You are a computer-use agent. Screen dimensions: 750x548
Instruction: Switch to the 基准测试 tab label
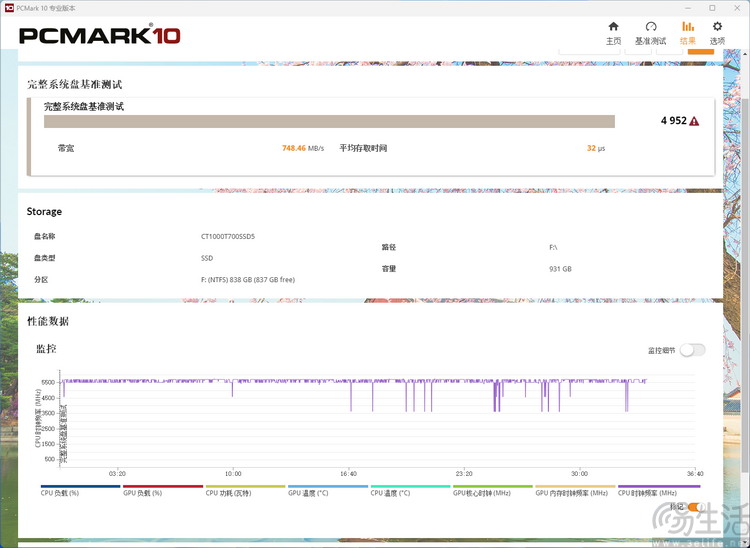point(650,41)
